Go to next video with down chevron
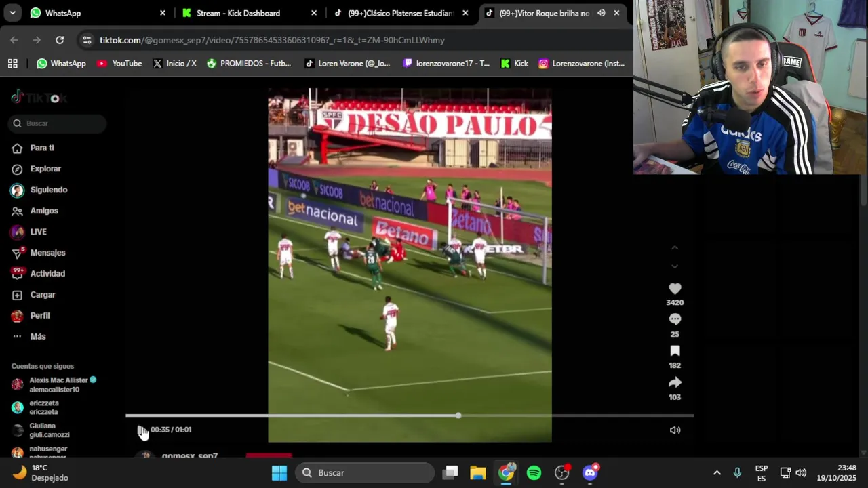 point(675,266)
